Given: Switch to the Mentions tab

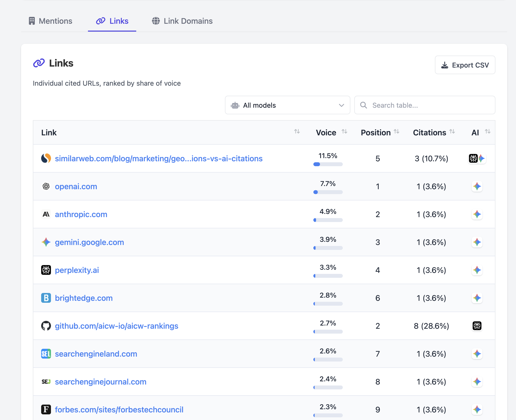Looking at the screenshot, I should [x=50, y=21].
